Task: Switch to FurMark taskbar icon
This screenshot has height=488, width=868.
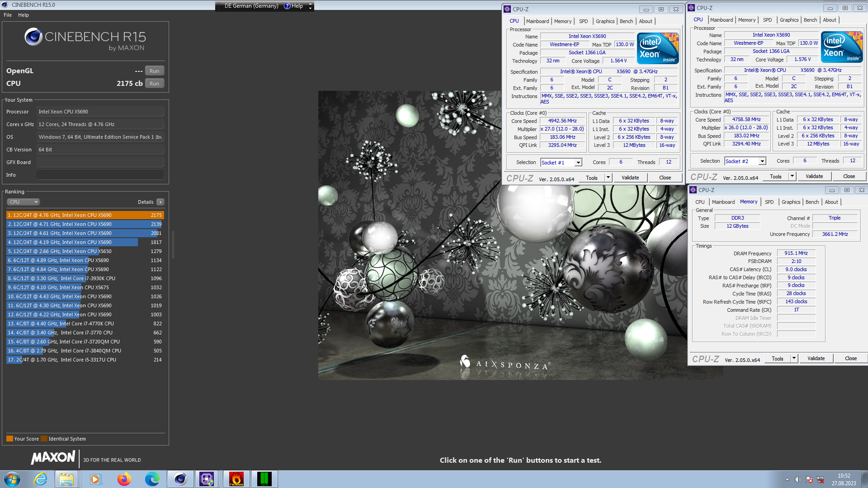Action: tap(236, 479)
